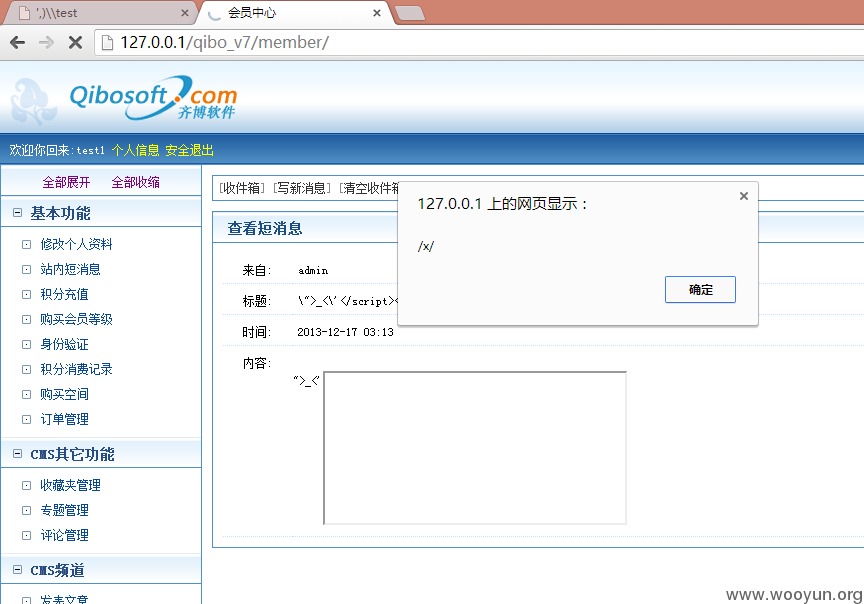The image size is (864, 604).
Task: Select the 会员中心 tab
Action: coord(295,13)
